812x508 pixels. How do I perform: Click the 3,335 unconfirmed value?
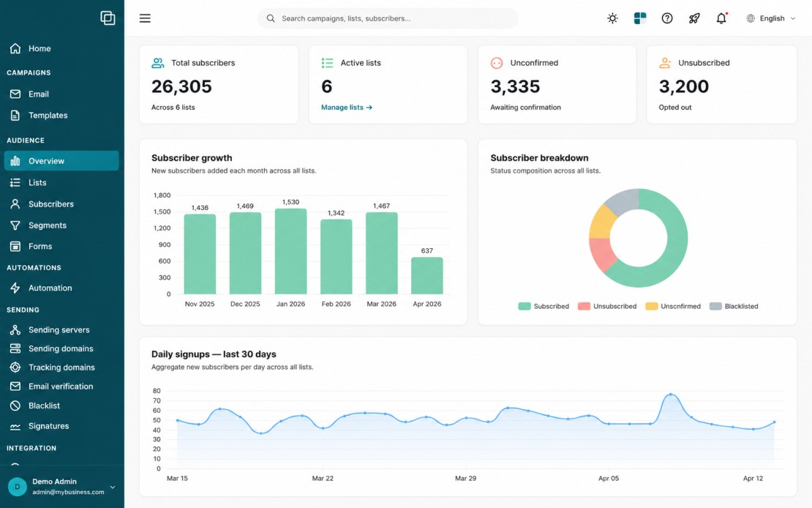point(515,86)
